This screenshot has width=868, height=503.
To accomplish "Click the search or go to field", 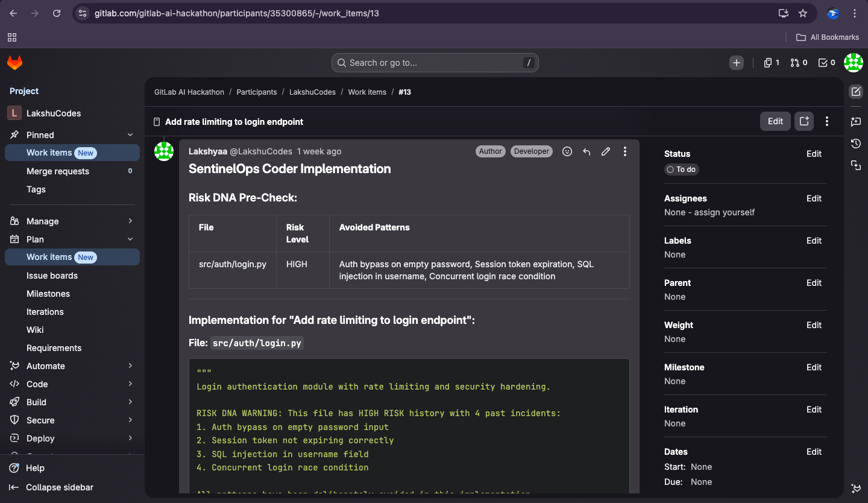I will (x=435, y=63).
